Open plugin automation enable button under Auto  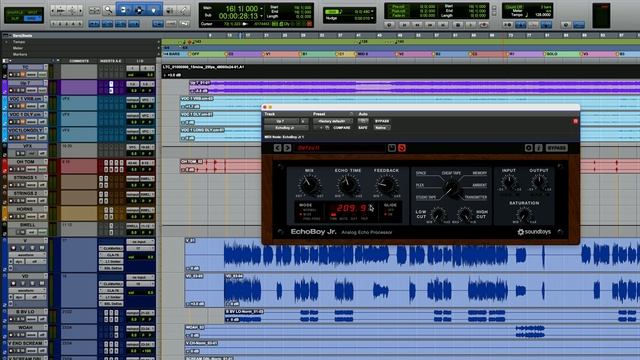[362, 121]
